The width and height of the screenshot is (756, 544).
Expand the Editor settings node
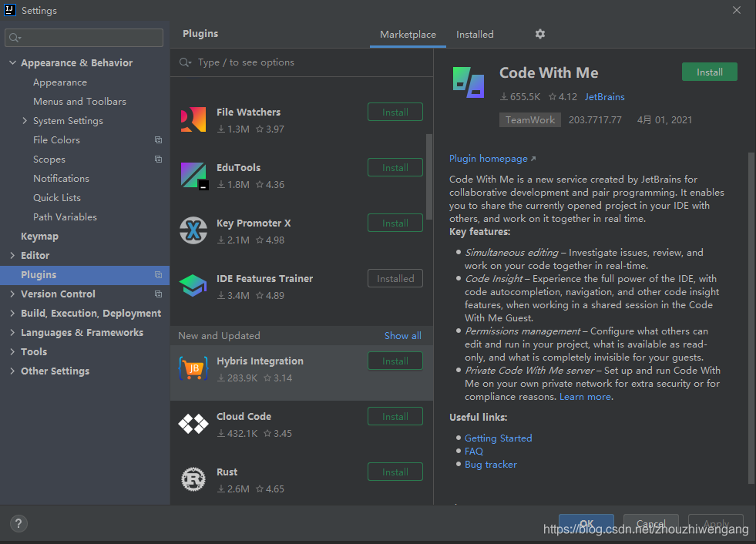pyautogui.click(x=12, y=256)
